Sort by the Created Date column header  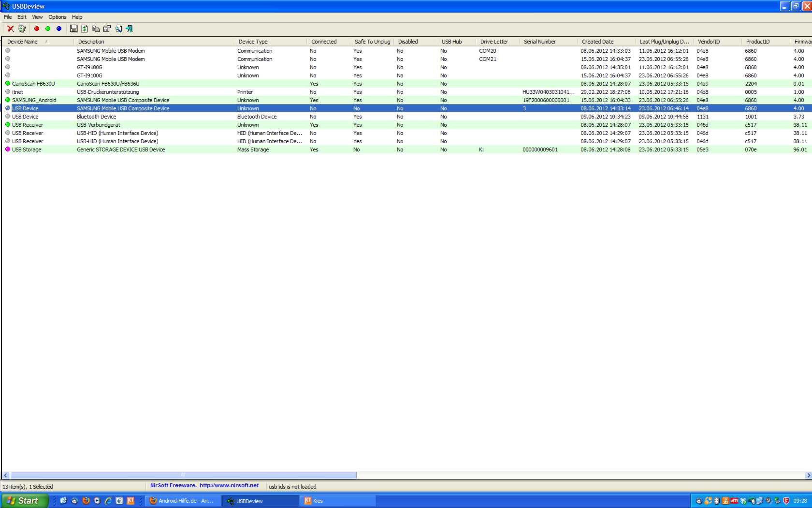[x=606, y=42]
